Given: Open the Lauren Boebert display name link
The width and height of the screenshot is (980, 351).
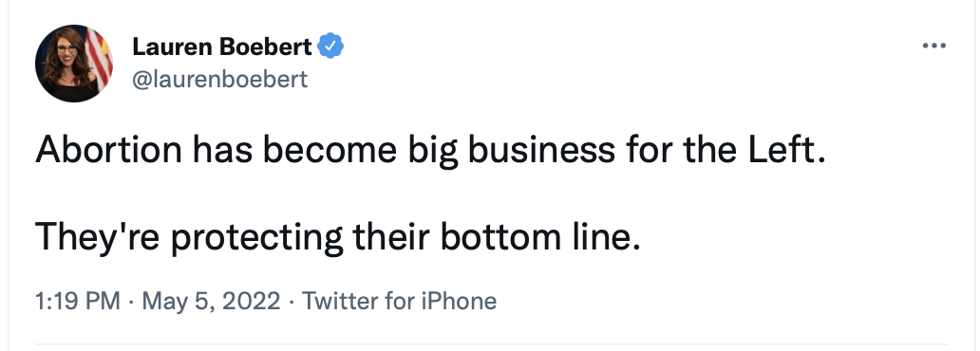Looking at the screenshot, I should pos(222,46).
